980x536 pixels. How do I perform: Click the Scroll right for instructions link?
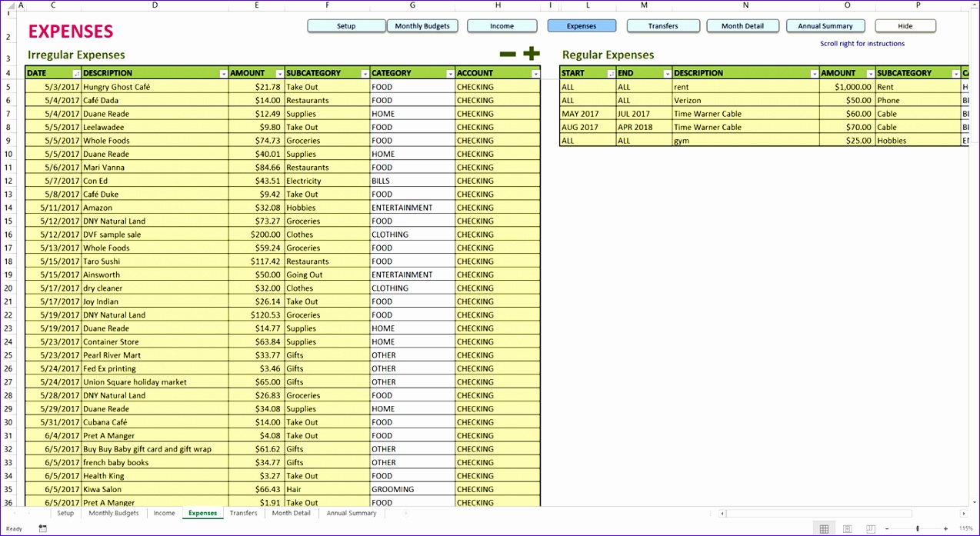click(862, 43)
